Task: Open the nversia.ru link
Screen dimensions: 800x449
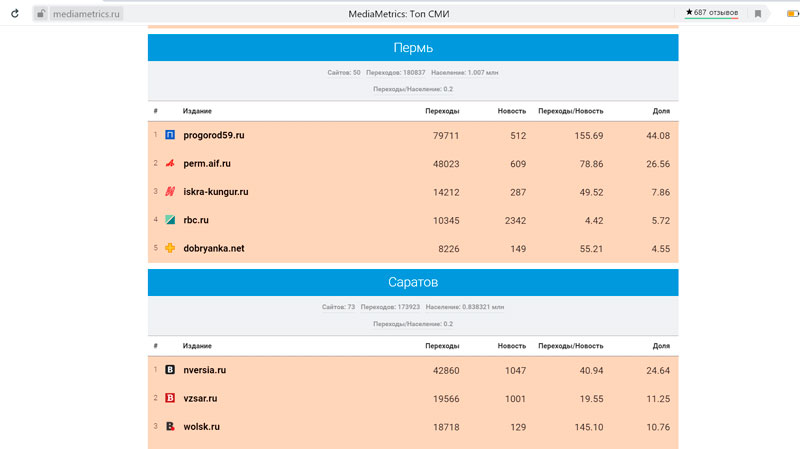Action: pyautogui.click(x=205, y=370)
